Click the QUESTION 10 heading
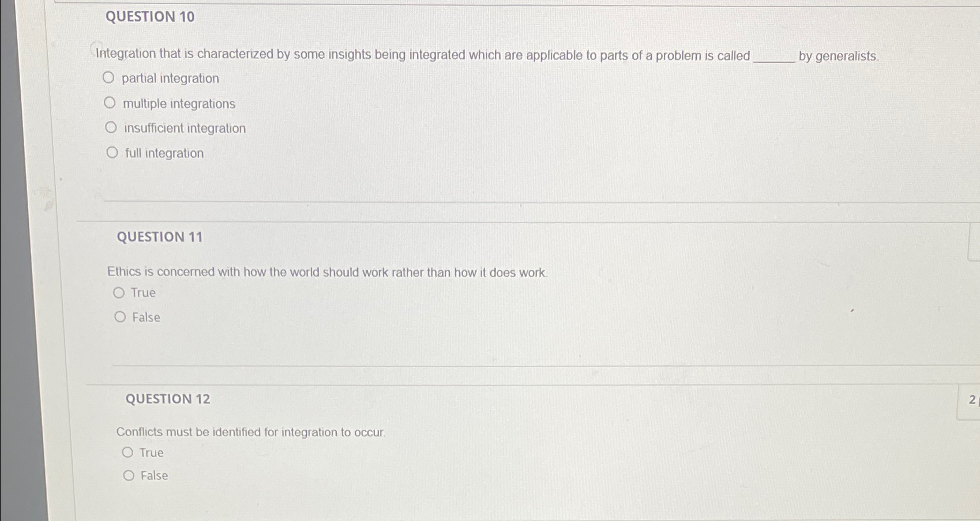This screenshot has height=521, width=980. click(151, 17)
